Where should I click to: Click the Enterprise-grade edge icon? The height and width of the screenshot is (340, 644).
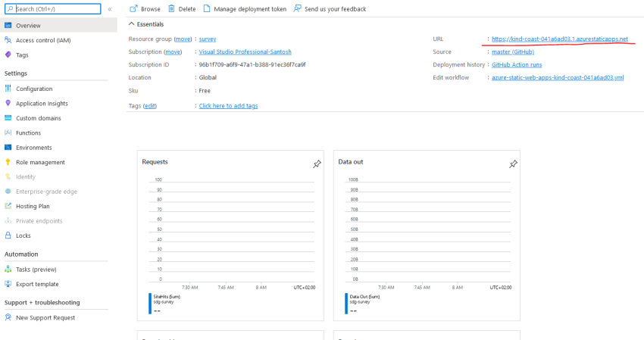coord(8,192)
